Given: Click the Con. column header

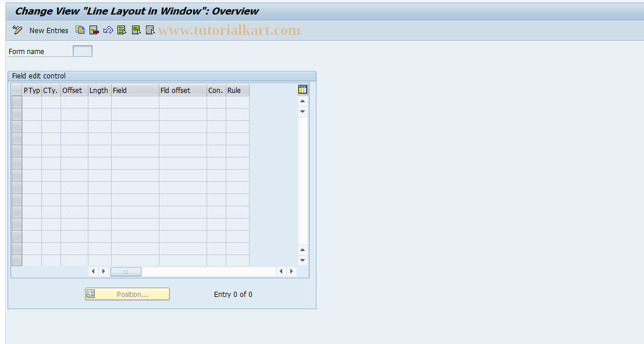Looking at the screenshot, I should pyautogui.click(x=216, y=90).
